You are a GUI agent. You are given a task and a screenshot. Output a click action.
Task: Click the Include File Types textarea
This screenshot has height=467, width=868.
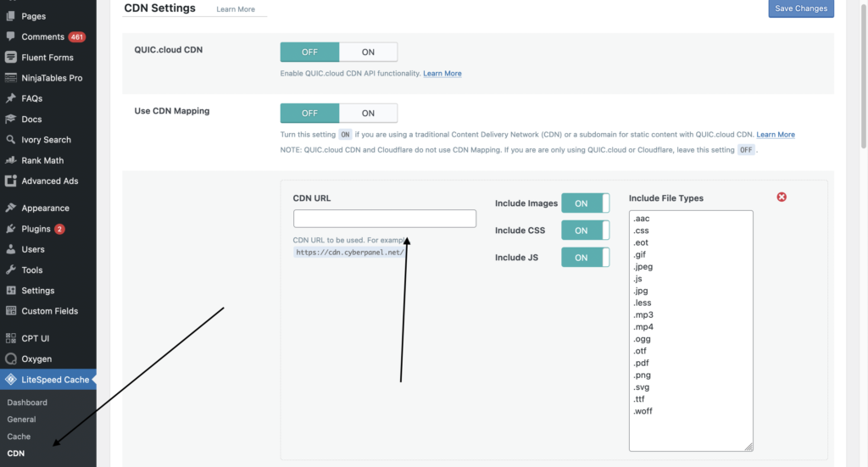click(691, 331)
